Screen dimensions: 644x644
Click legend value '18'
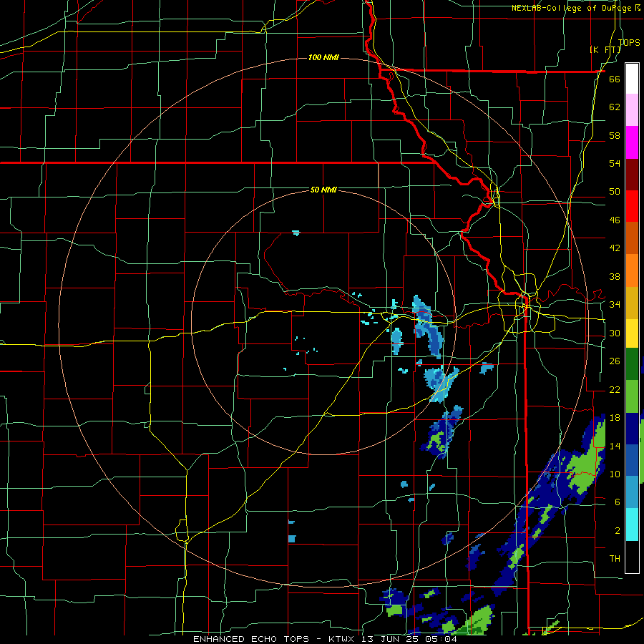click(x=615, y=417)
